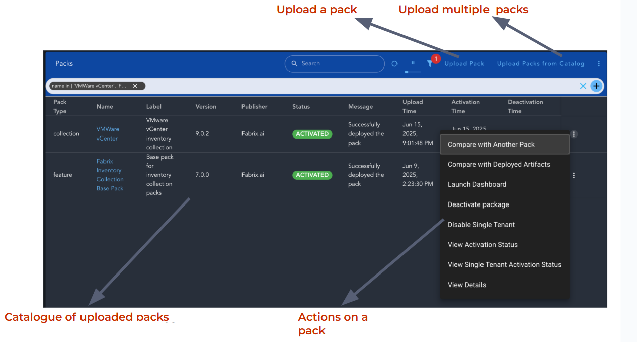This screenshot has height=342, width=644.
Task: Open the filter funnel icon with badge
Action: (430, 64)
